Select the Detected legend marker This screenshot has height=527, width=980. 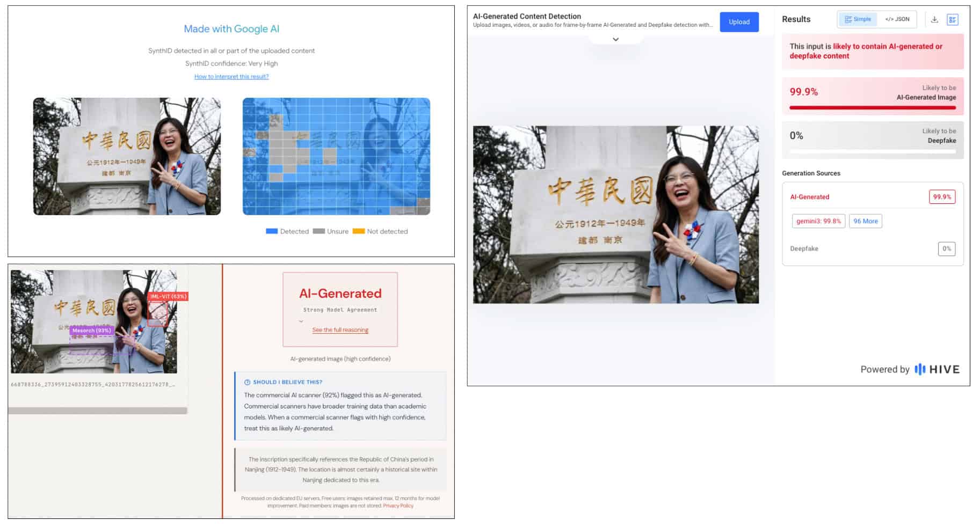tap(272, 231)
